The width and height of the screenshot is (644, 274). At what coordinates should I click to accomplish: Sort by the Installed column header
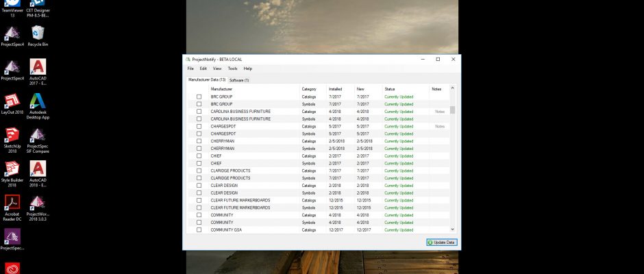pyautogui.click(x=340, y=89)
